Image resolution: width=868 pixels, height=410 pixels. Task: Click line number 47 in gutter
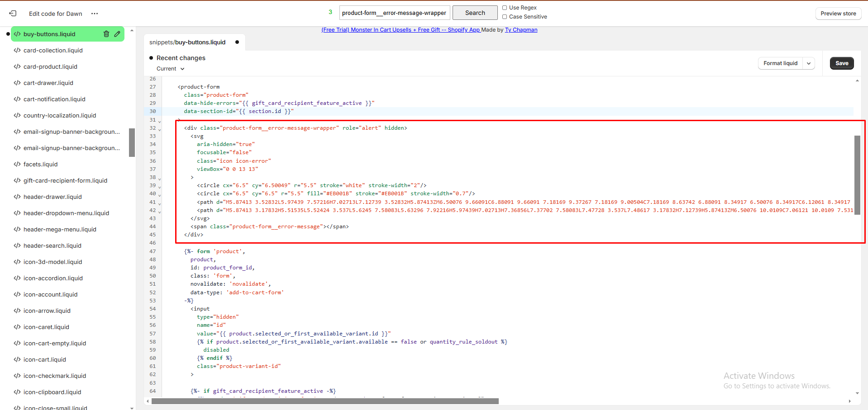click(x=153, y=251)
